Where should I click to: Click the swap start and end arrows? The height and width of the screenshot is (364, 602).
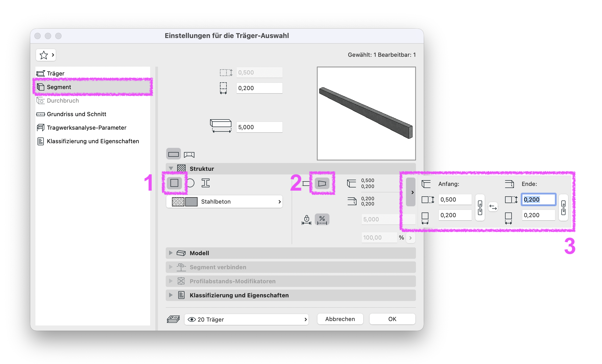click(493, 207)
